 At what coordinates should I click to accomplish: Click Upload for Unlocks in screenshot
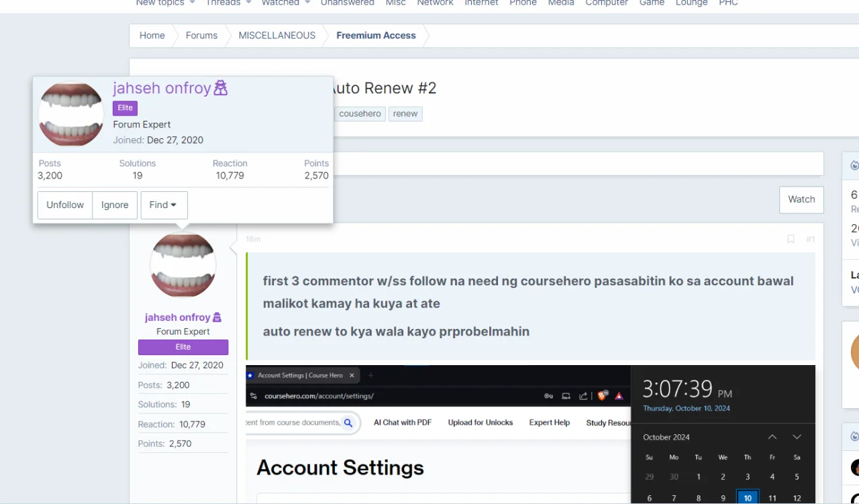481,423
